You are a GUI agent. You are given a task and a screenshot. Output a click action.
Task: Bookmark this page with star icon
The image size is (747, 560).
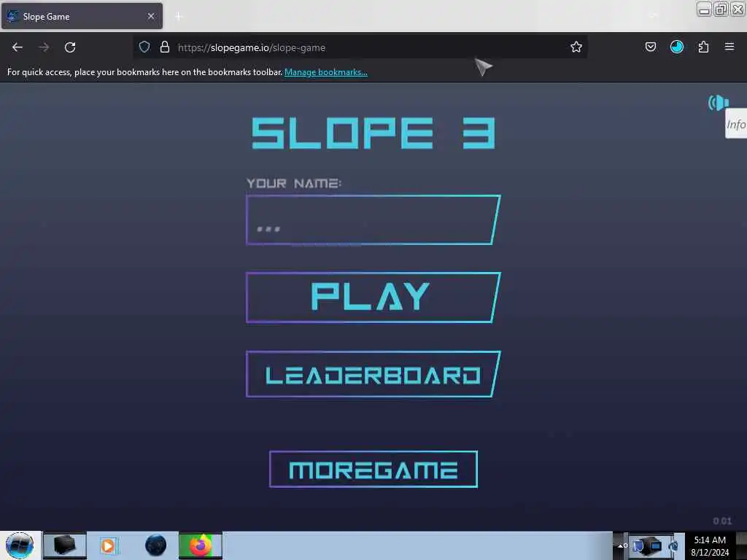[576, 47]
